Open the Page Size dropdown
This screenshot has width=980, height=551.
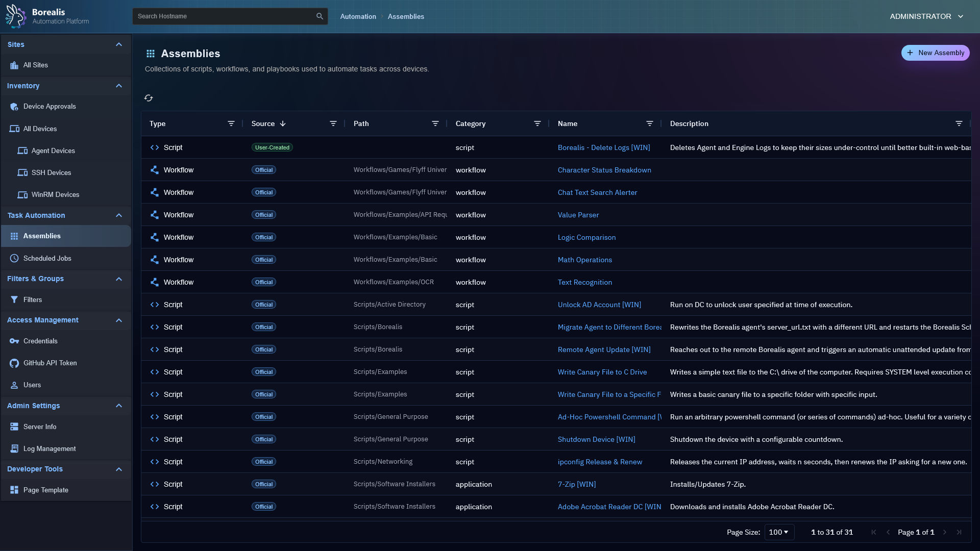pyautogui.click(x=779, y=532)
